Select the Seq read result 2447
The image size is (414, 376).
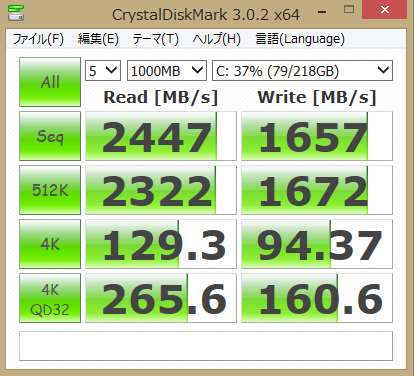tap(161, 136)
